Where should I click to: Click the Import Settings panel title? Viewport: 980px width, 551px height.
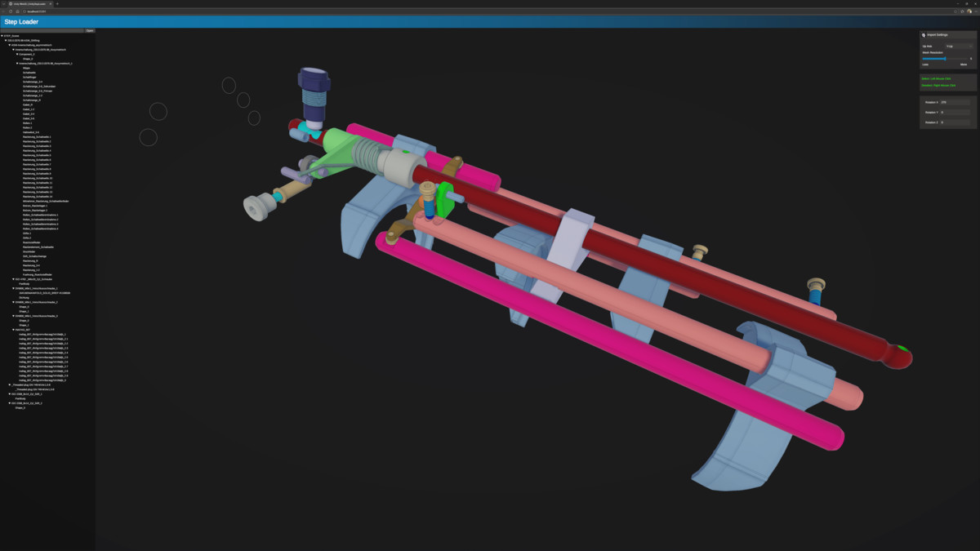point(938,35)
